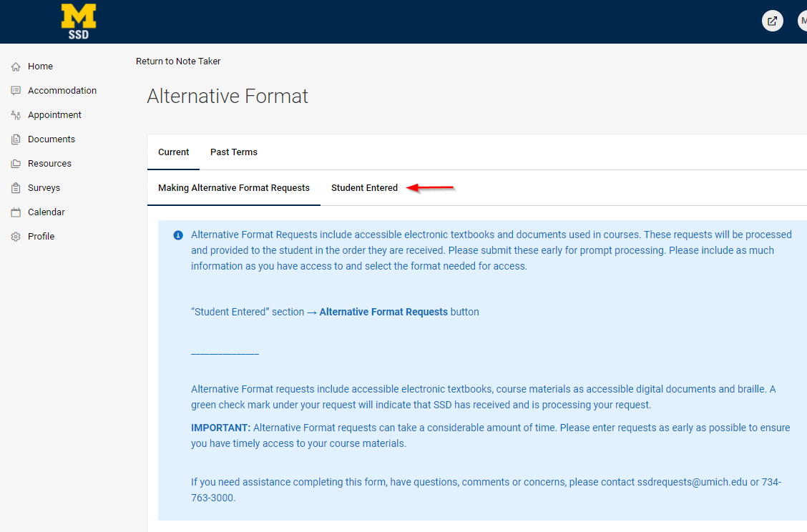807x532 pixels.
Task: Open the Profile gear icon
Action: [16, 237]
